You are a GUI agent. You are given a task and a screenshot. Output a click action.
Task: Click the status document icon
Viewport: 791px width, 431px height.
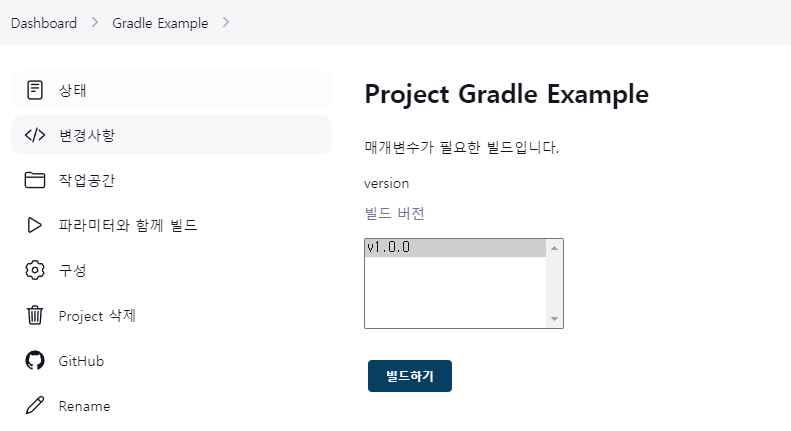point(35,90)
